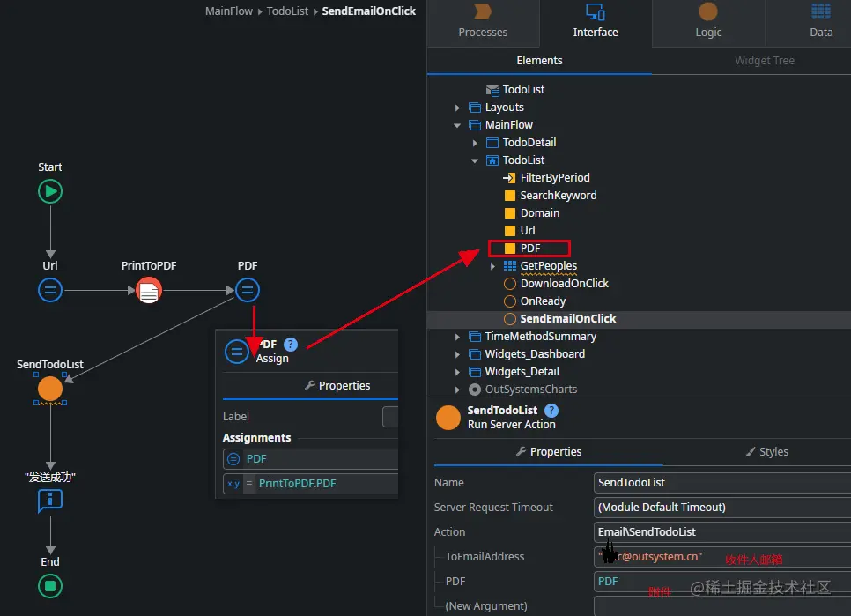
Task: Click the TodoList module icon at tree root
Action: pos(492,90)
